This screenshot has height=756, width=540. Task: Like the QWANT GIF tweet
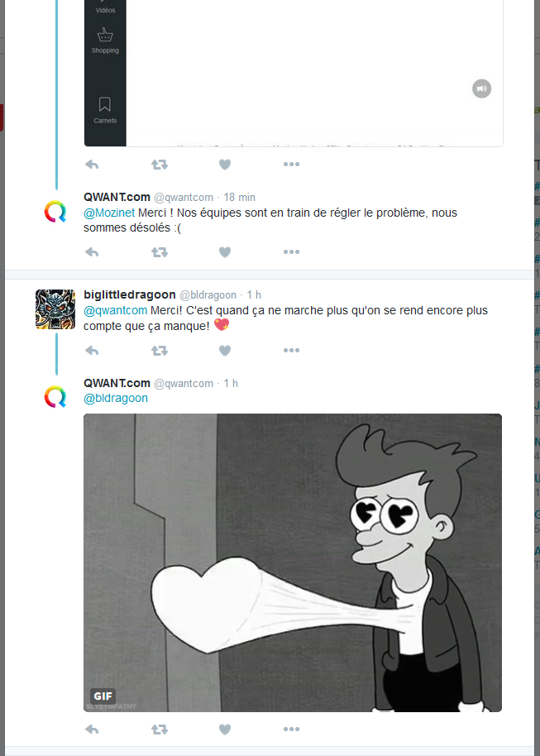point(225,730)
